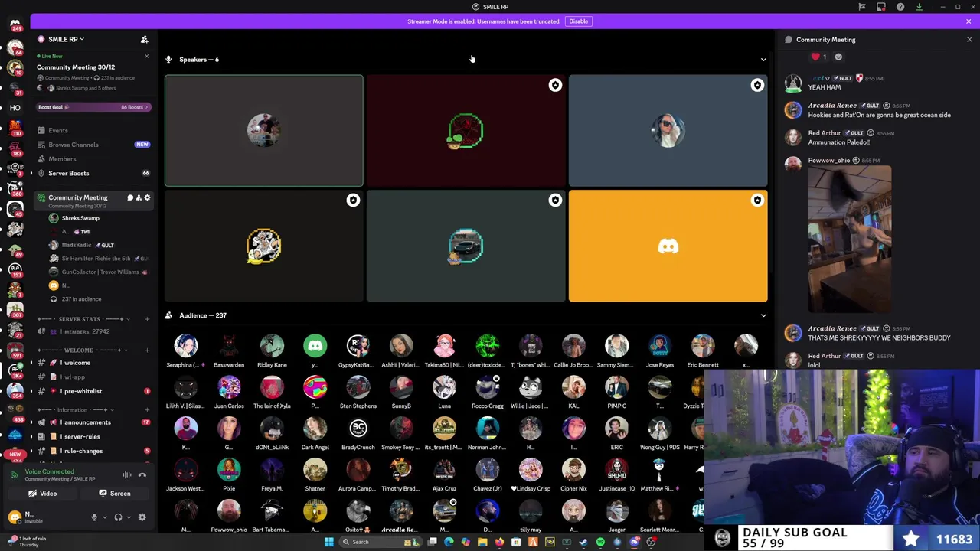980x551 pixels.
Task: Add reaction with the smiley icon
Action: (x=838, y=57)
